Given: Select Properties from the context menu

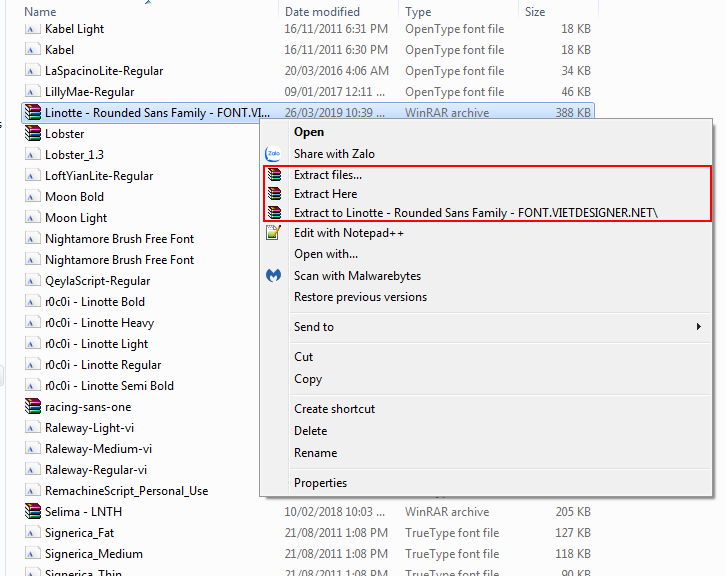Looking at the screenshot, I should [320, 483].
